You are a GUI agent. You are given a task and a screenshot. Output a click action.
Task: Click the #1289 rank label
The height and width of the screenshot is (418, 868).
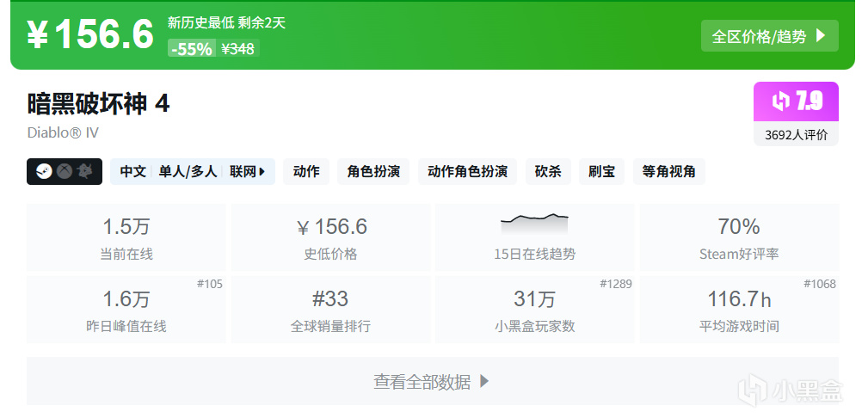click(616, 284)
